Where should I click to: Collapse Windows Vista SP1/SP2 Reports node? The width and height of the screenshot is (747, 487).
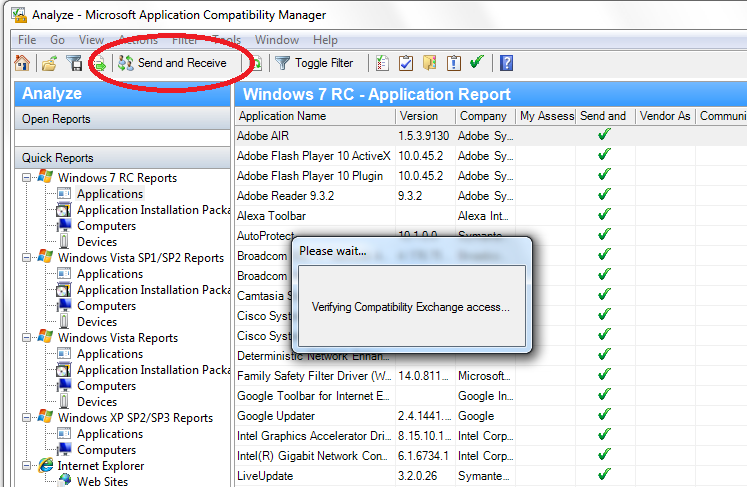click(27, 258)
